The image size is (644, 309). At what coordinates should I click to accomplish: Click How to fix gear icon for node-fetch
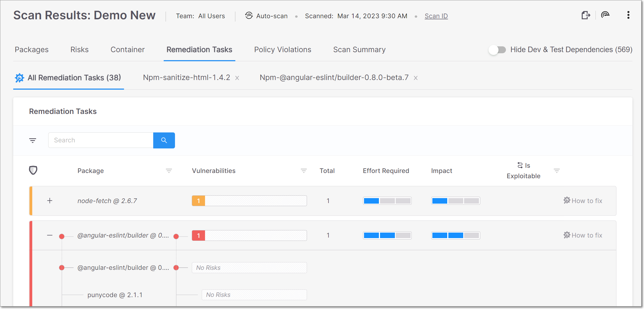(567, 200)
